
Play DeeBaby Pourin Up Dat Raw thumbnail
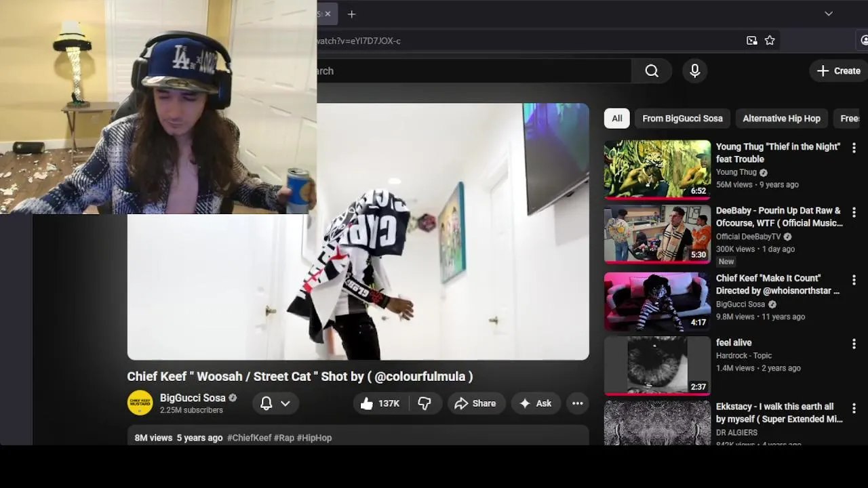pyautogui.click(x=657, y=234)
